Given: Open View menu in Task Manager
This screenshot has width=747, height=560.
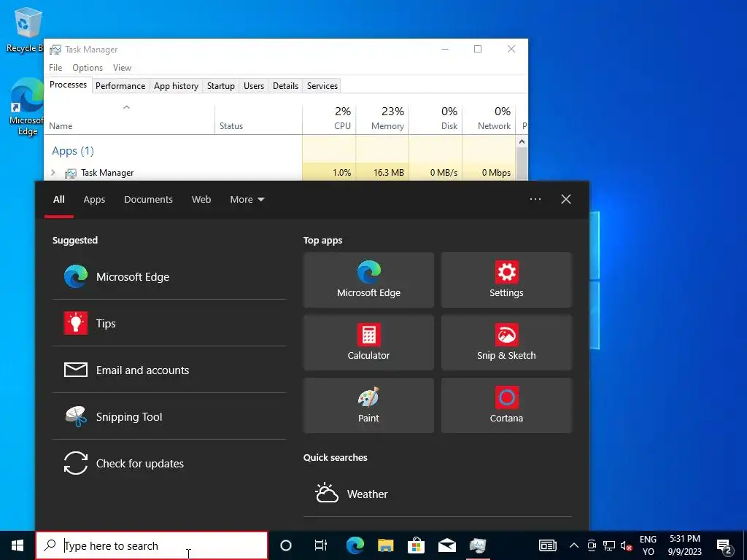Looking at the screenshot, I should 122,68.
